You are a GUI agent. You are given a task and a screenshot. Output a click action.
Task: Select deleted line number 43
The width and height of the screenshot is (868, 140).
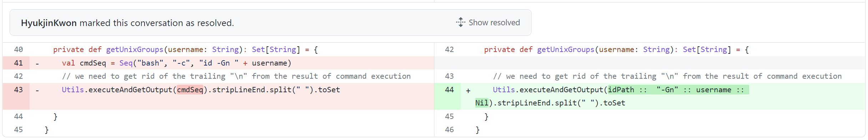click(x=18, y=90)
